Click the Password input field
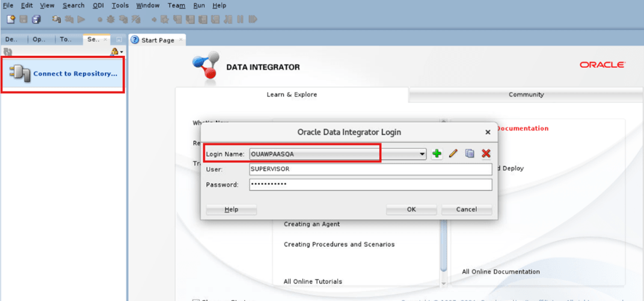 370,185
